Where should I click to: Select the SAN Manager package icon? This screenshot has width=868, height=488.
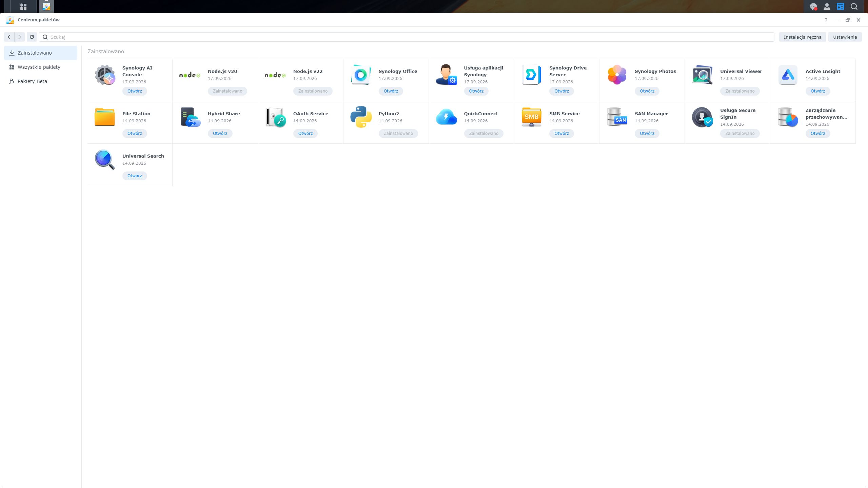(617, 117)
